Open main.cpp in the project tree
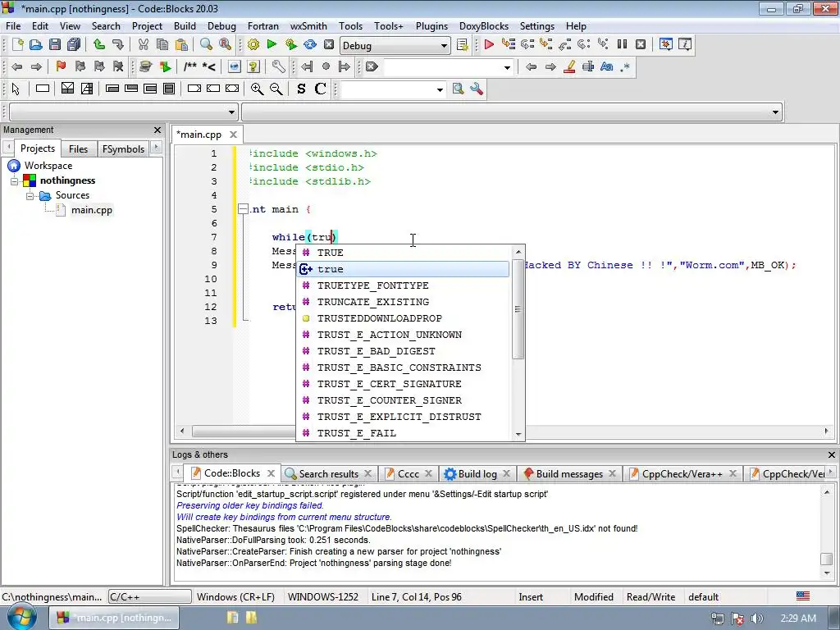 tap(91, 210)
